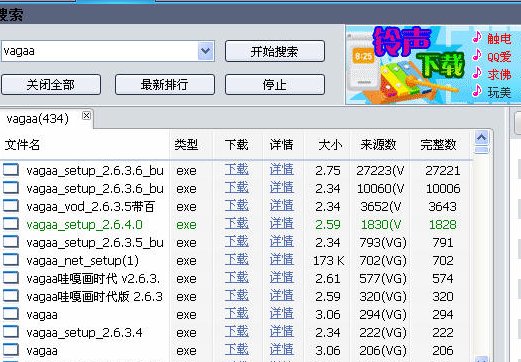
Task: Click the 停止 button
Action: coord(275,84)
